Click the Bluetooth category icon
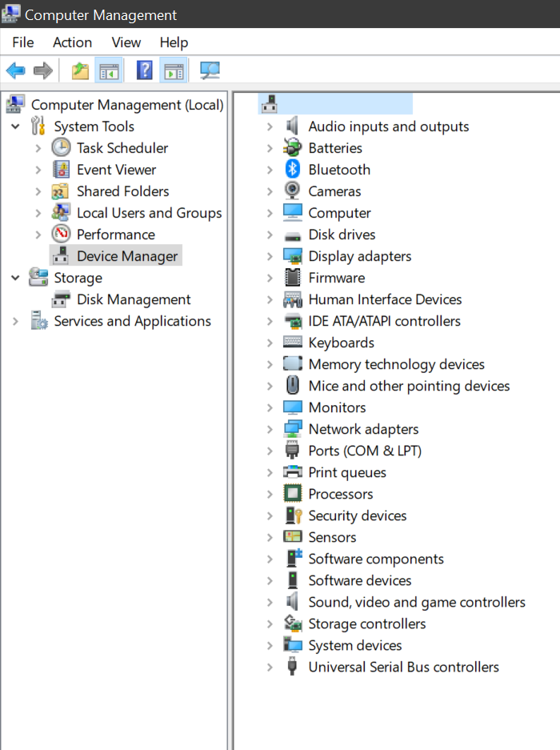560x750 pixels. pyautogui.click(x=292, y=170)
